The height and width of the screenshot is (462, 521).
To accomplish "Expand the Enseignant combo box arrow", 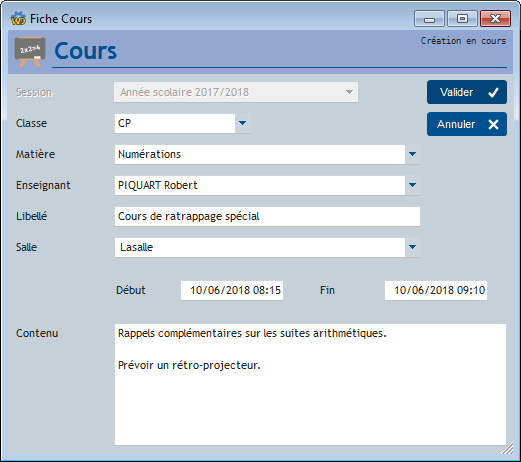I will 413,185.
